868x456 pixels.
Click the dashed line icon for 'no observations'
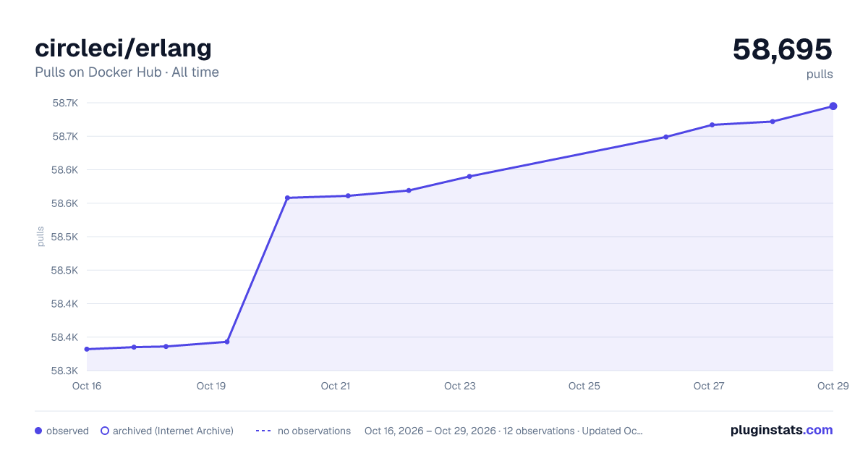pos(263,431)
